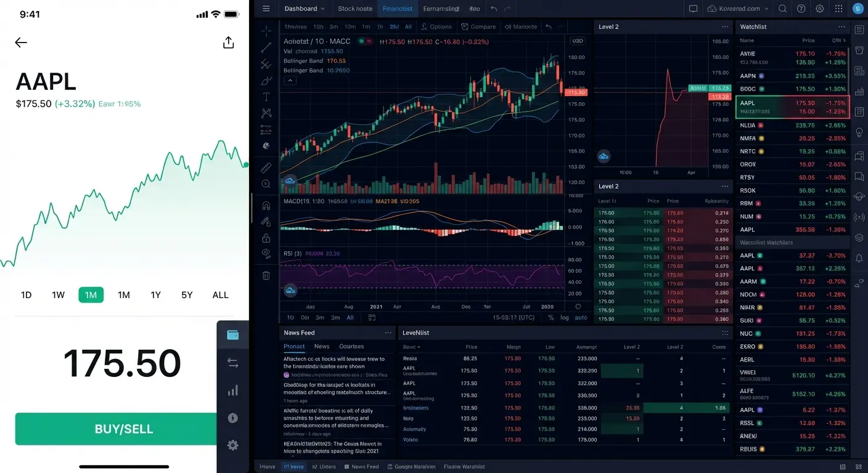Image resolution: width=868 pixels, height=473 pixels.
Task: Open the Dashboard dropdown
Action: tap(305, 9)
